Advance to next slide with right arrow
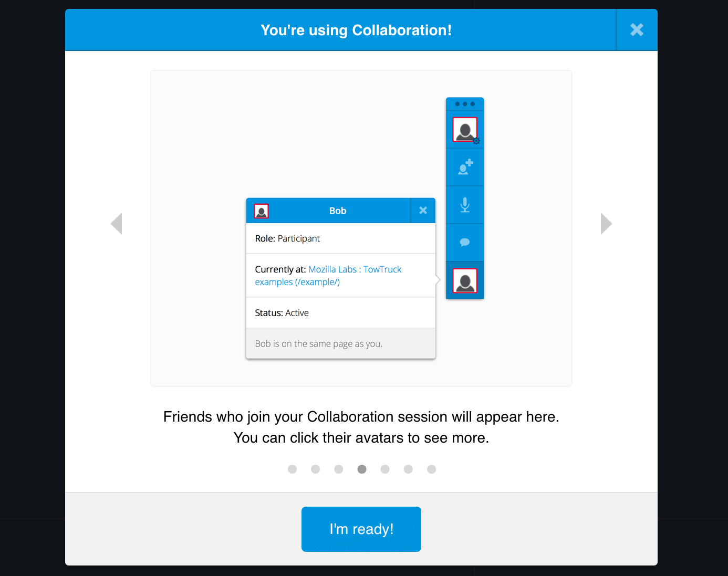728x576 pixels. pos(606,224)
